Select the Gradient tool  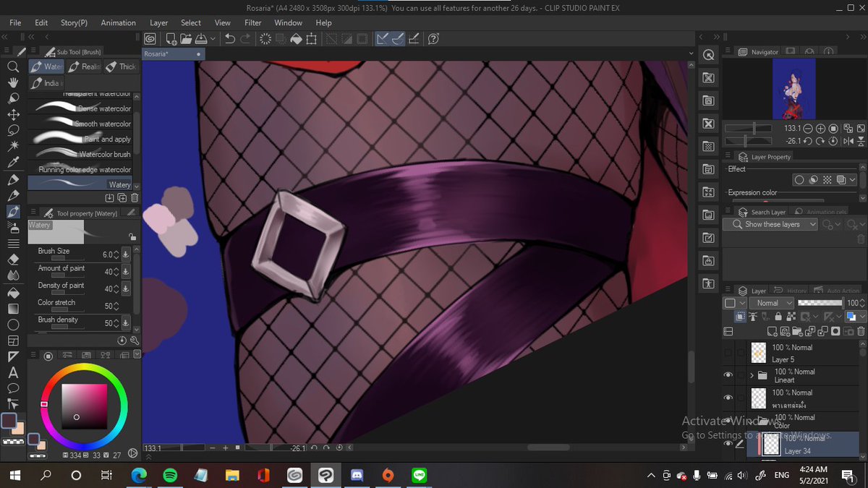click(x=12, y=309)
